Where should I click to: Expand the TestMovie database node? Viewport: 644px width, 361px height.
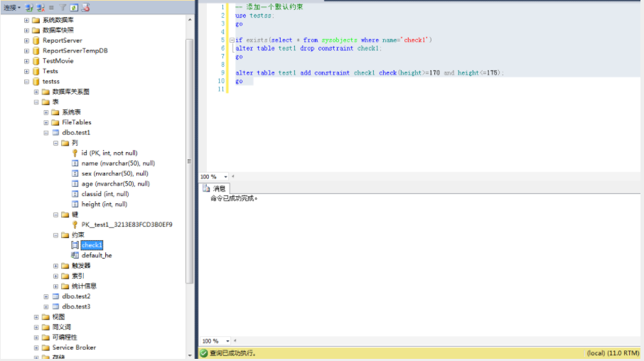coord(26,61)
